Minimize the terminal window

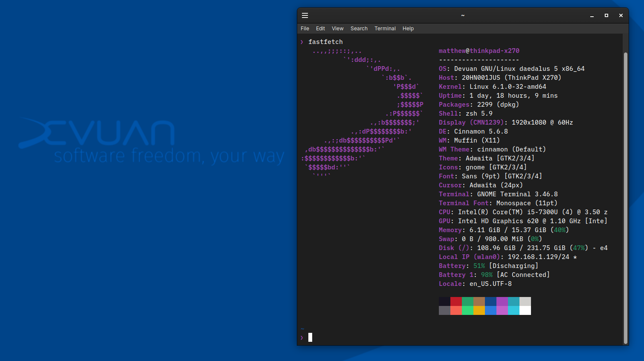[592, 15]
